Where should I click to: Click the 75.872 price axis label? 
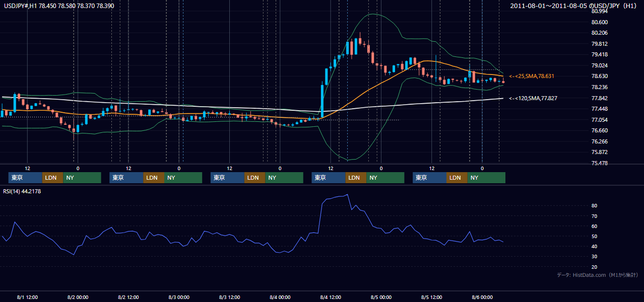pyautogui.click(x=599, y=152)
